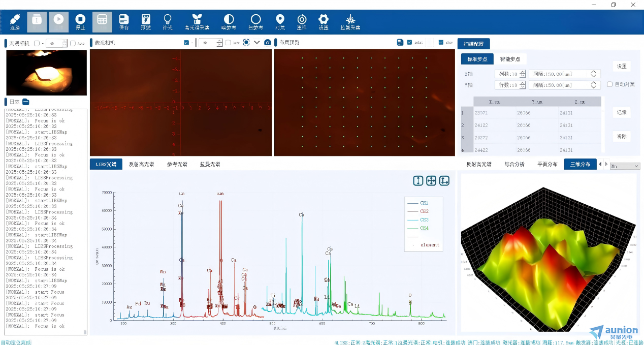Click the log panel vertical scrollbar

pos(85,222)
